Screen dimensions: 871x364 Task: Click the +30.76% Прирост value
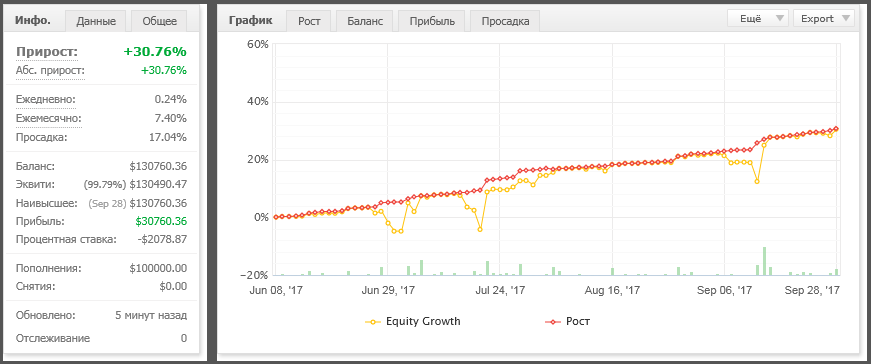click(x=154, y=52)
